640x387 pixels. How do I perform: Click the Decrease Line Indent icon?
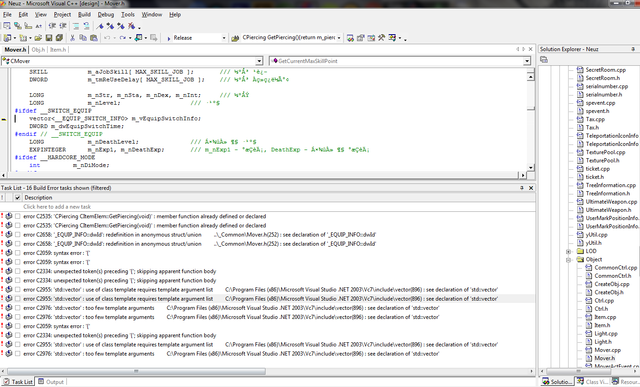52,26
